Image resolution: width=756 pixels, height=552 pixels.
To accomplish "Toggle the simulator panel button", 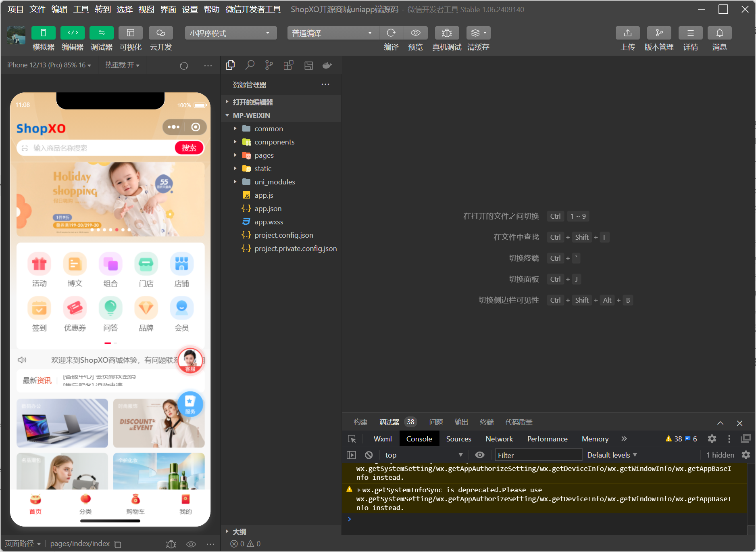I will point(44,33).
